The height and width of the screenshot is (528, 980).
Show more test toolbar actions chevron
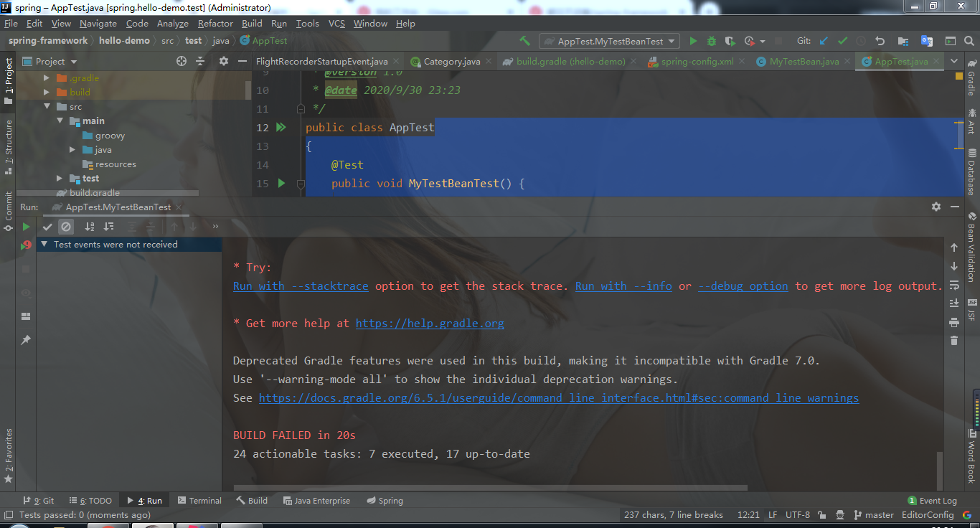[215, 227]
